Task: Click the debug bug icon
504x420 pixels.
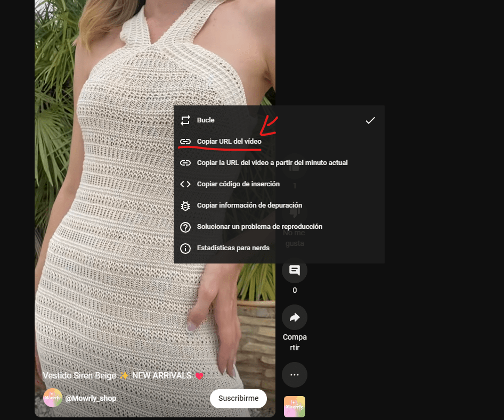Action: (x=185, y=205)
